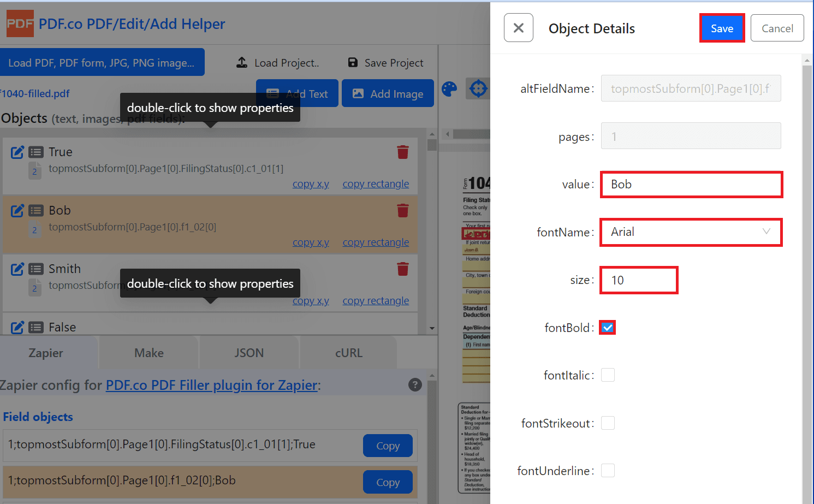
Task: Open the PDF.co PDF Filler plugin link
Action: [211, 386]
